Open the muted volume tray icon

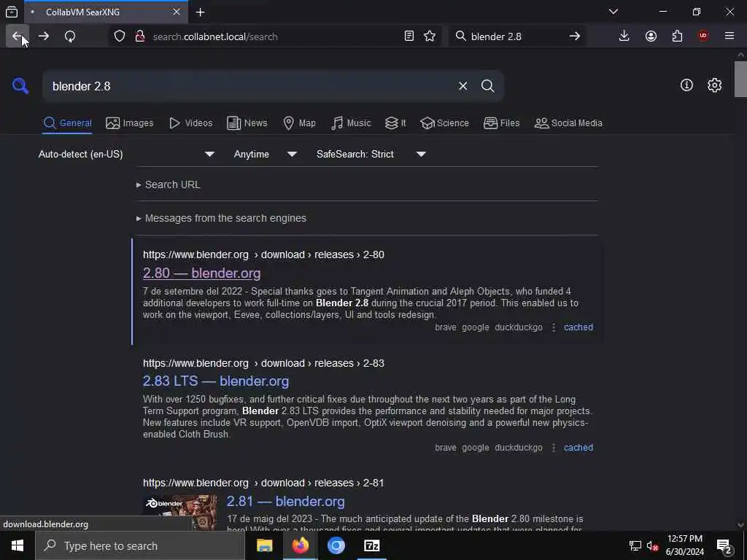[651, 545]
